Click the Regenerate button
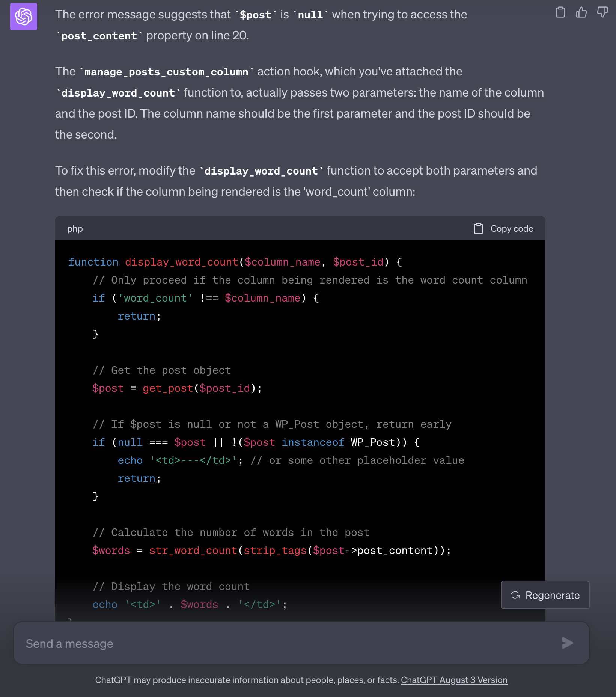Viewport: 616px width, 697px height. coord(545,595)
